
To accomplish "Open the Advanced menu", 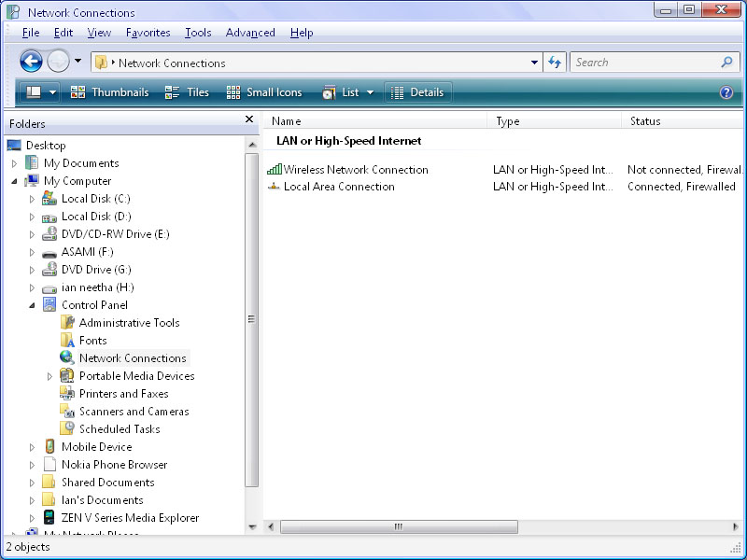I will click(250, 33).
